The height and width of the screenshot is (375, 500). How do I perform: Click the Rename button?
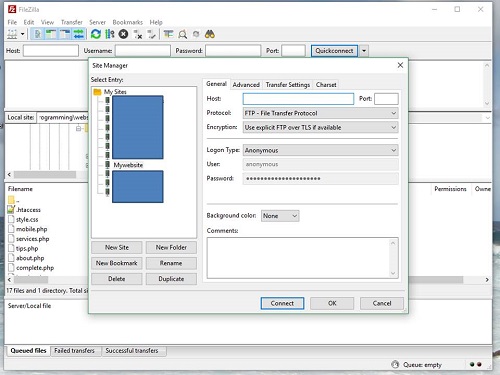[x=171, y=263]
